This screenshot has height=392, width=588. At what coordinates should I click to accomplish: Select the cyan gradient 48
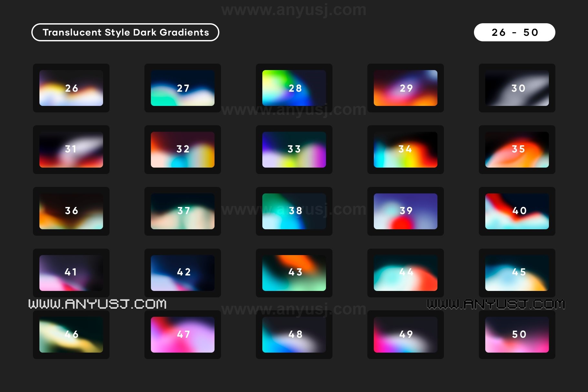(294, 335)
